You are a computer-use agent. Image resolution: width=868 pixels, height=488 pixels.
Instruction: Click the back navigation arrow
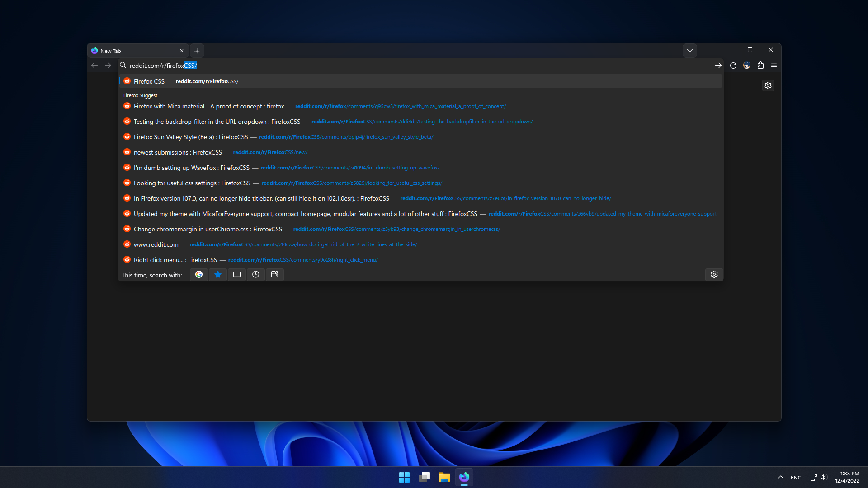click(94, 66)
